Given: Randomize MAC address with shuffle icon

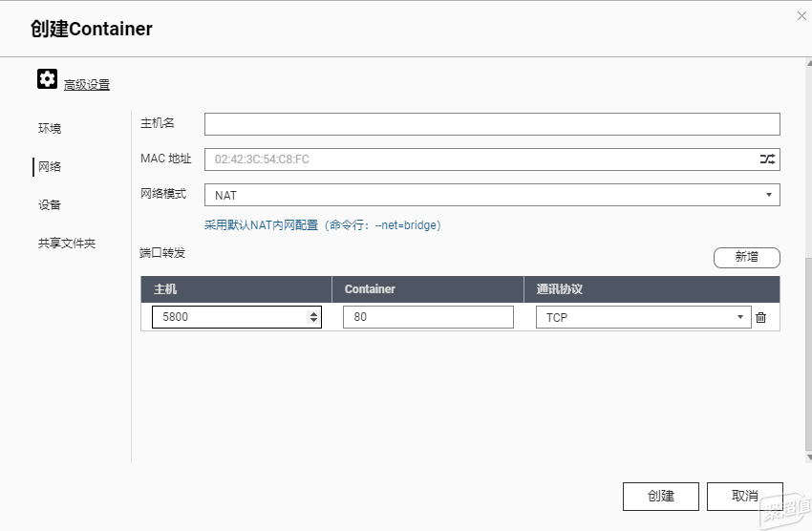Looking at the screenshot, I should (767, 159).
